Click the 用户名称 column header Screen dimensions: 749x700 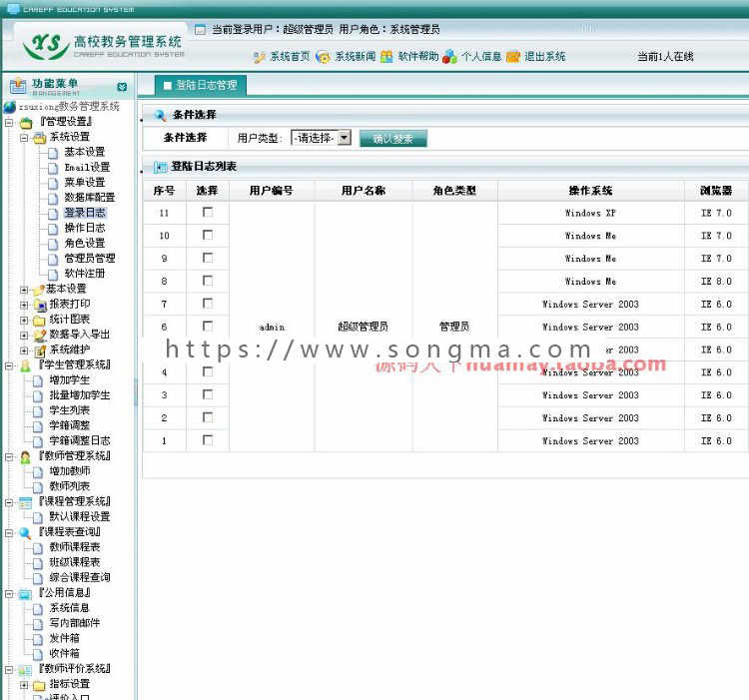(x=364, y=191)
